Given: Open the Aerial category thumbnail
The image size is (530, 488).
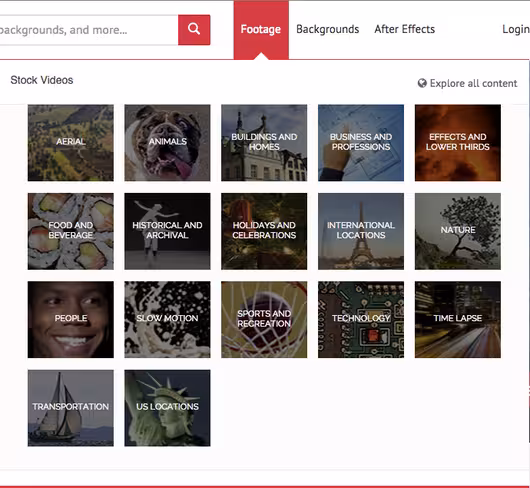Looking at the screenshot, I should coord(71,143).
